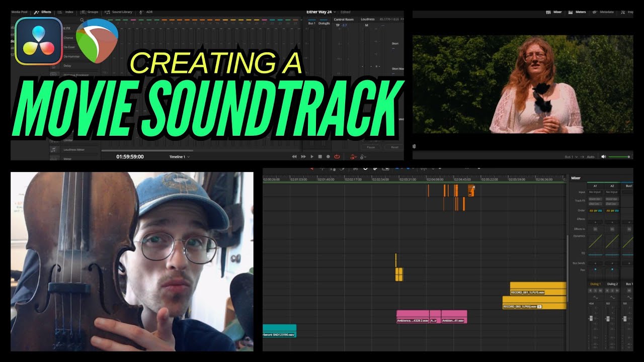
Task: Click the Dialog 1 fader handle
Action: pyautogui.click(x=591, y=319)
